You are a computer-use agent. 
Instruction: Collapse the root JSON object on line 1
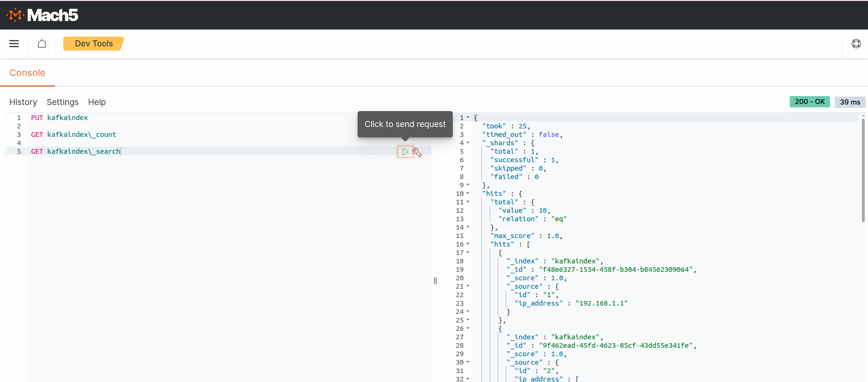468,118
